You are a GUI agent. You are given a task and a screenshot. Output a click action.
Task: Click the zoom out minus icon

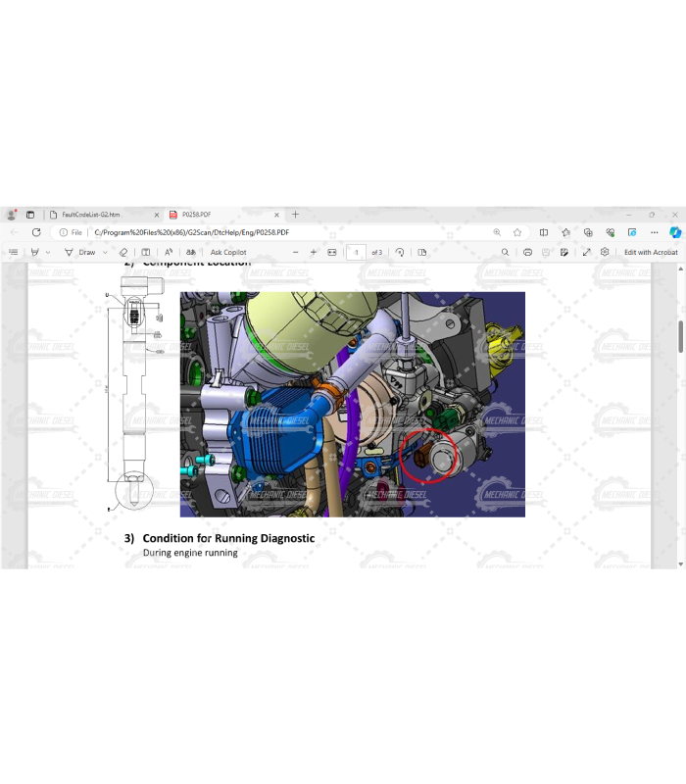296,252
